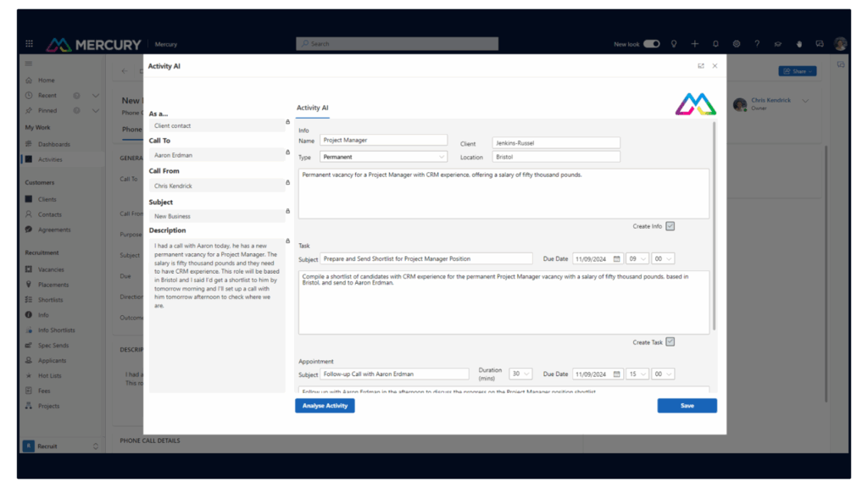Screen dimensions: 868x488
Task: Open the app launcher waffle icon
Action: 30,44
